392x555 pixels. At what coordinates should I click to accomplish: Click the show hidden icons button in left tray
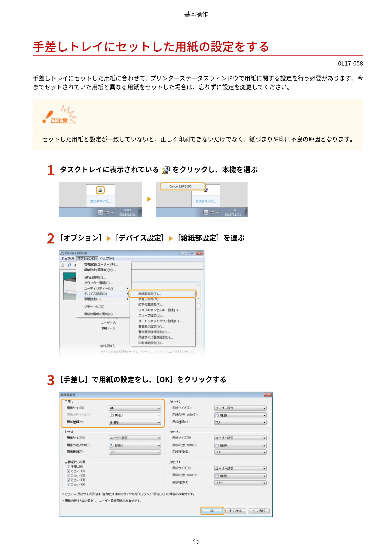pos(101,212)
